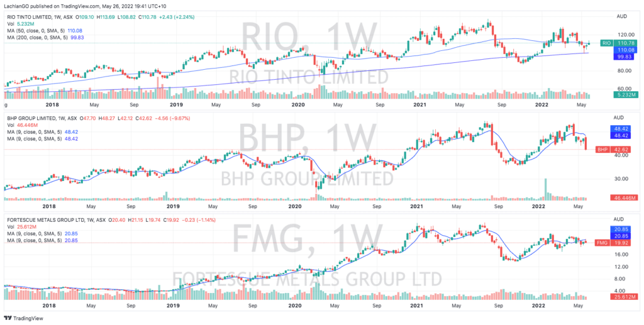Click the 2020 label on RIO time axis
Image resolution: width=644 pixels, height=325 pixels.
pos(297,105)
